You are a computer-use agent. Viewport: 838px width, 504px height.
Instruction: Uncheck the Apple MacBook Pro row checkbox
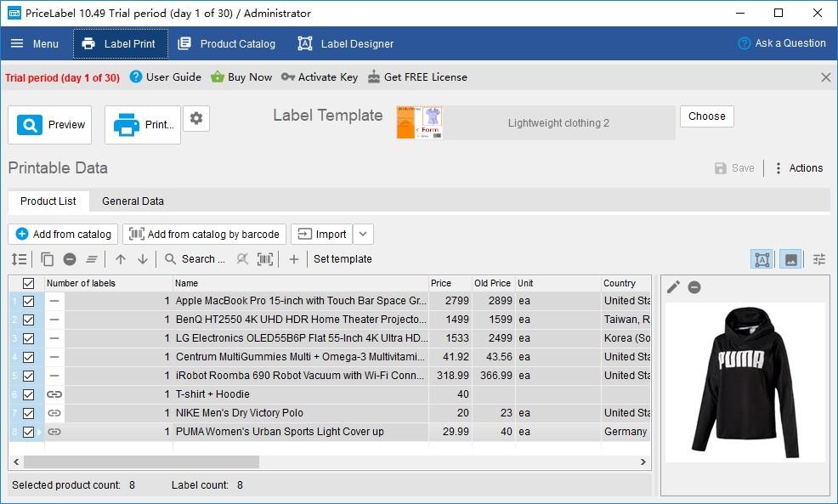tap(28, 301)
